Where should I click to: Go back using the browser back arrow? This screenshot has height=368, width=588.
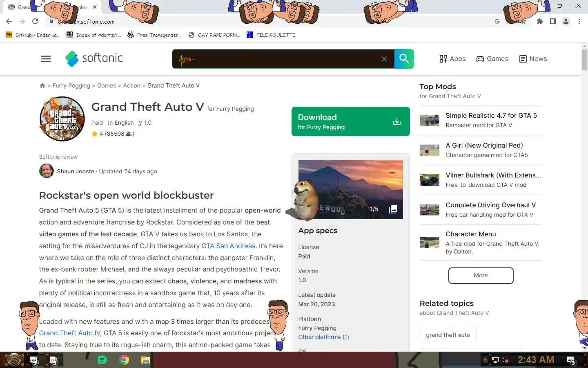(x=9, y=21)
